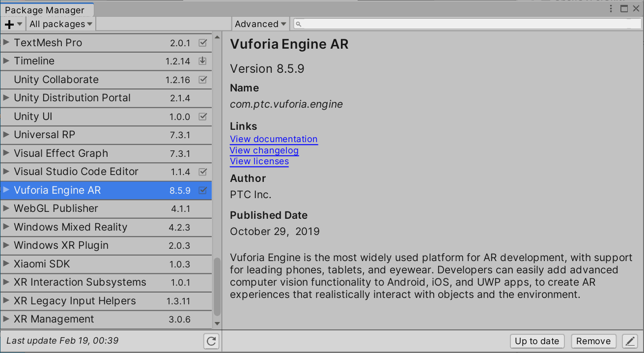Click Vuforia Engine AR installed checkmark
Viewport: 644px width, 353px height.
pyautogui.click(x=202, y=190)
